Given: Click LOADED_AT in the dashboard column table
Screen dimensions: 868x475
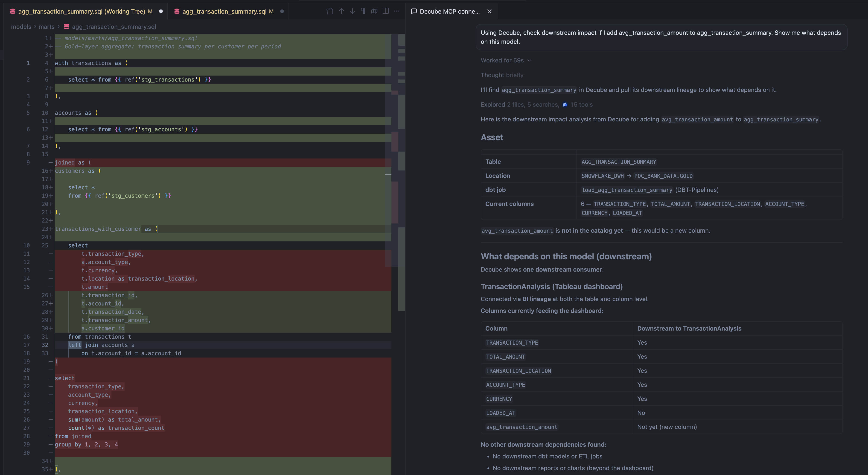Looking at the screenshot, I should pyautogui.click(x=501, y=413).
